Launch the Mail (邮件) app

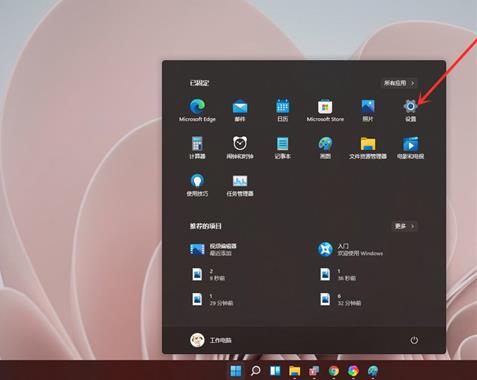pos(240,110)
